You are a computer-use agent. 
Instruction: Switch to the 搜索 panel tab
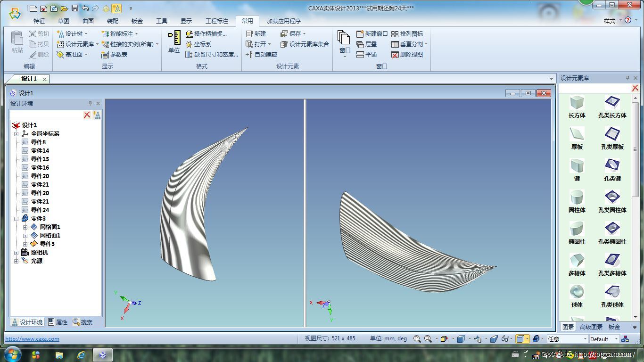coord(83,322)
